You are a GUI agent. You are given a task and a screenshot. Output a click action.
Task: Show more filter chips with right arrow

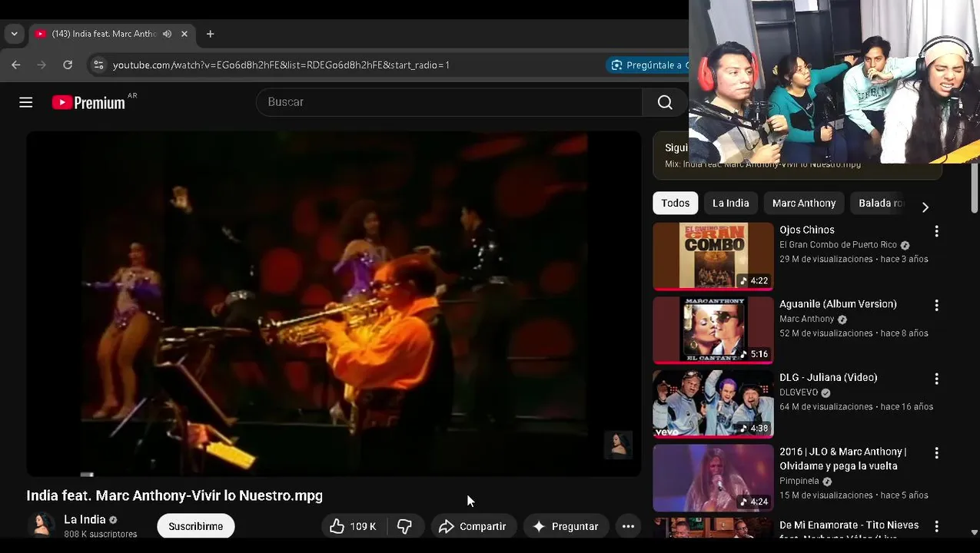(925, 207)
